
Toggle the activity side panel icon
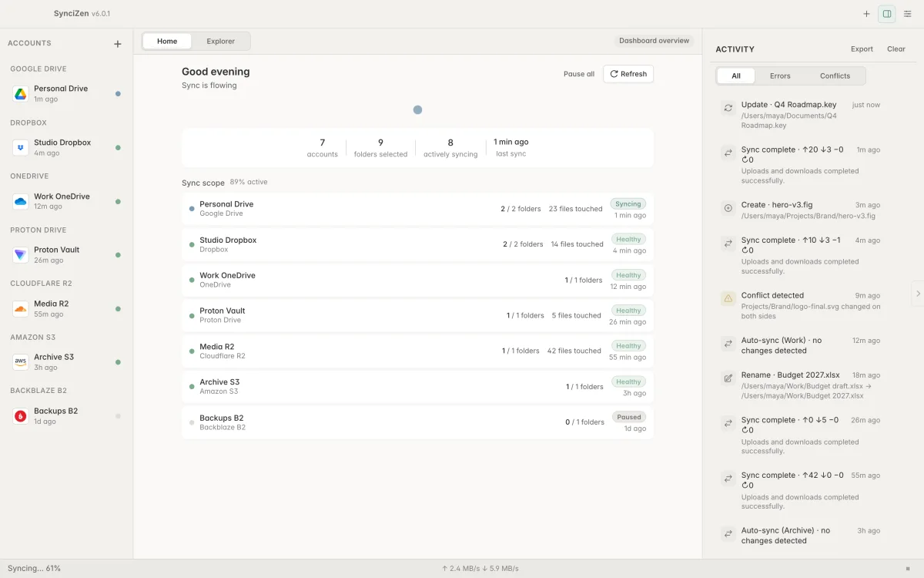[887, 14]
